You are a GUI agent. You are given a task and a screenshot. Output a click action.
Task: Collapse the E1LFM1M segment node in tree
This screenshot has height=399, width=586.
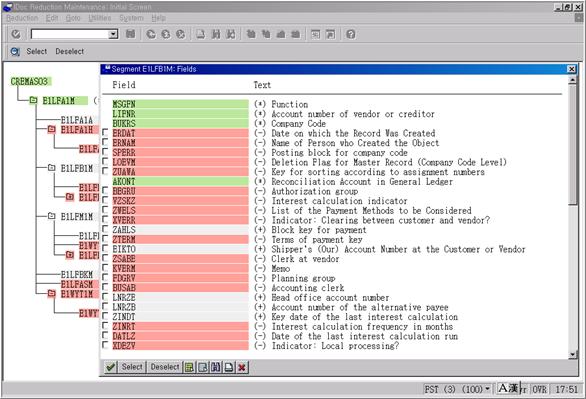[52, 216]
